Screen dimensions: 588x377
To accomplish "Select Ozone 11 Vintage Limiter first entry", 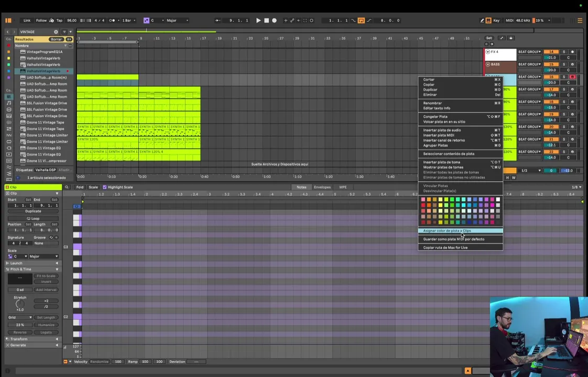I will (47, 135).
